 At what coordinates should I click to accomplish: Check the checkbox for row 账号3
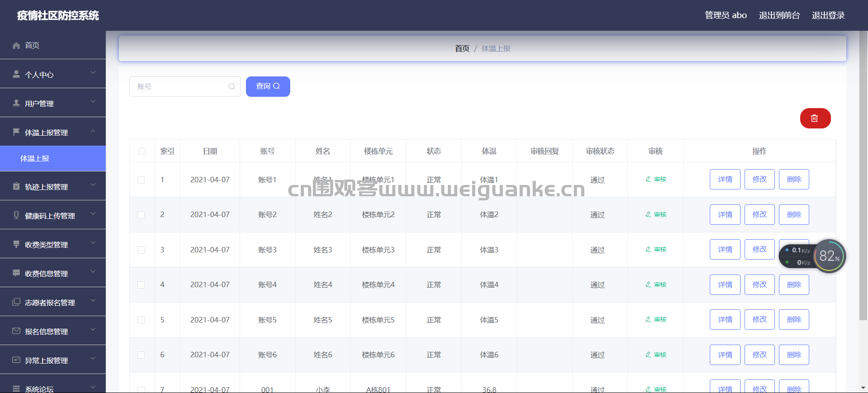141,250
